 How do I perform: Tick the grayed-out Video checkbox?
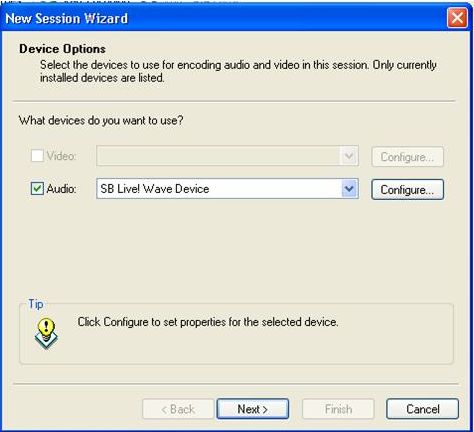tap(37, 156)
